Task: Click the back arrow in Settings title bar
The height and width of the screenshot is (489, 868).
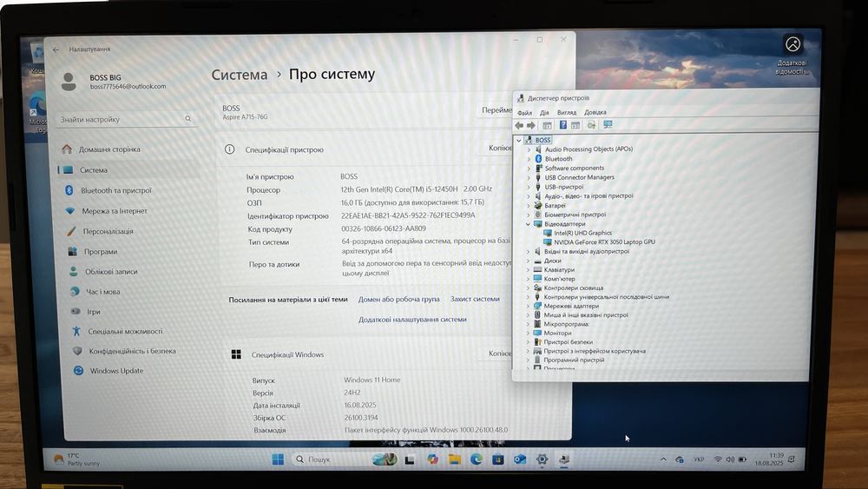Action: tap(56, 50)
